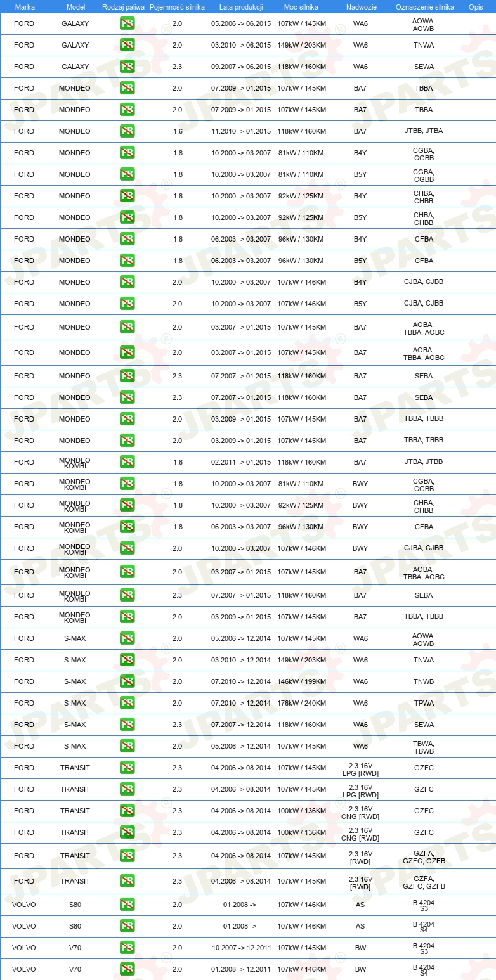496x980 pixels.
Task: Select BWY body cell in Kombi 81kW row
Action: tap(360, 484)
